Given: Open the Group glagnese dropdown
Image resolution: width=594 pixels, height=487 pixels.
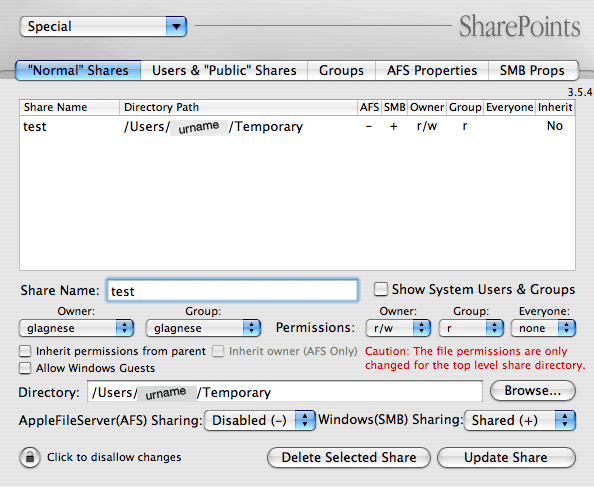Looking at the screenshot, I should coord(203,328).
